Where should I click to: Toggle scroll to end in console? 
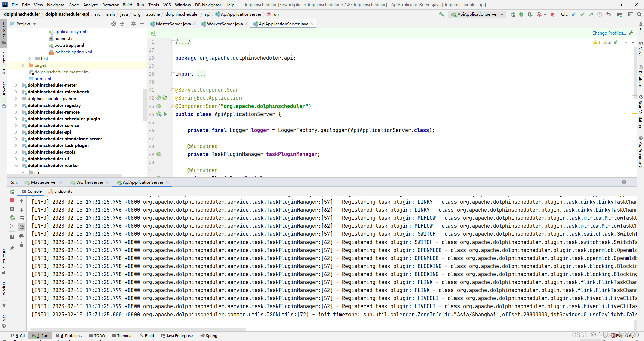(22, 227)
